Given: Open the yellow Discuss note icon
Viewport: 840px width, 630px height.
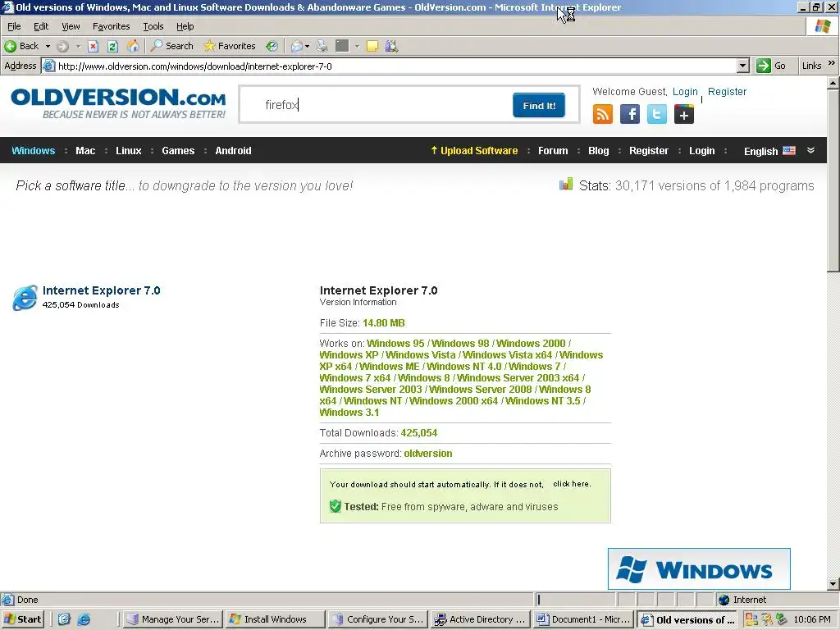Looking at the screenshot, I should click(372, 46).
